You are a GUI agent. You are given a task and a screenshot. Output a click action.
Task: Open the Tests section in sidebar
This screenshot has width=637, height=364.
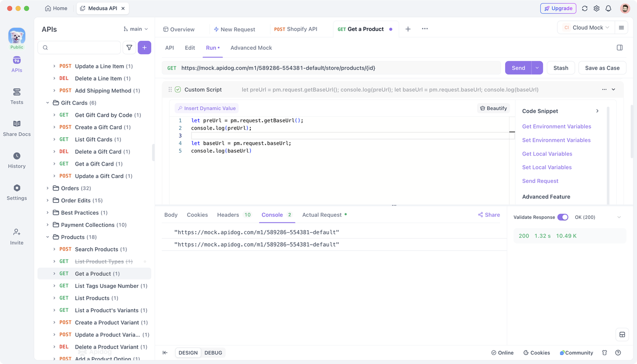[16, 96]
